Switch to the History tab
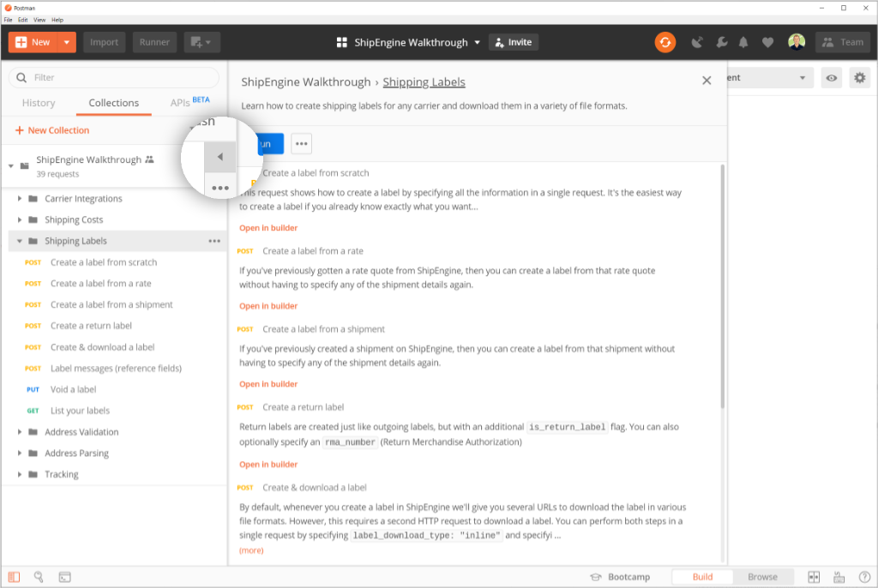The width and height of the screenshot is (878, 588). pos(39,103)
